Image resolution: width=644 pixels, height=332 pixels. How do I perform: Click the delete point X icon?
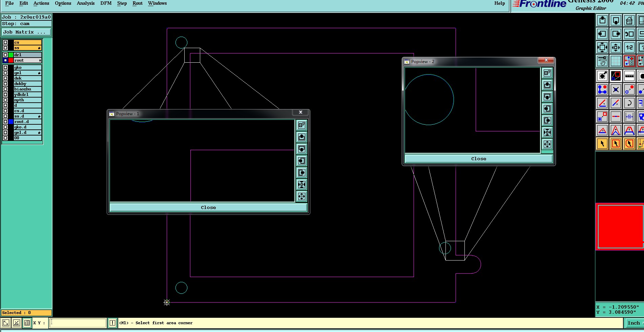(x=616, y=89)
